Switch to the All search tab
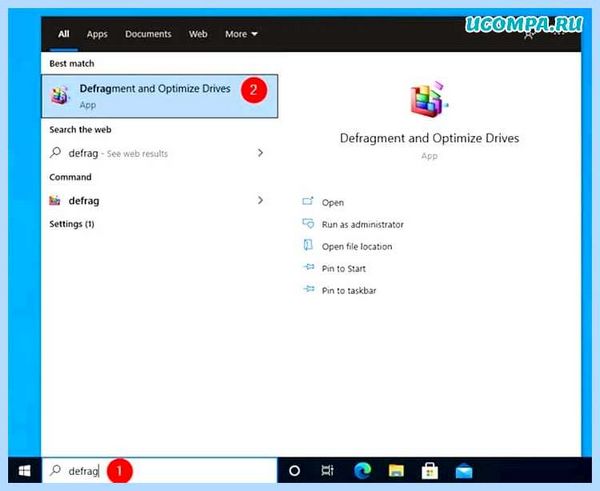 pos(64,34)
